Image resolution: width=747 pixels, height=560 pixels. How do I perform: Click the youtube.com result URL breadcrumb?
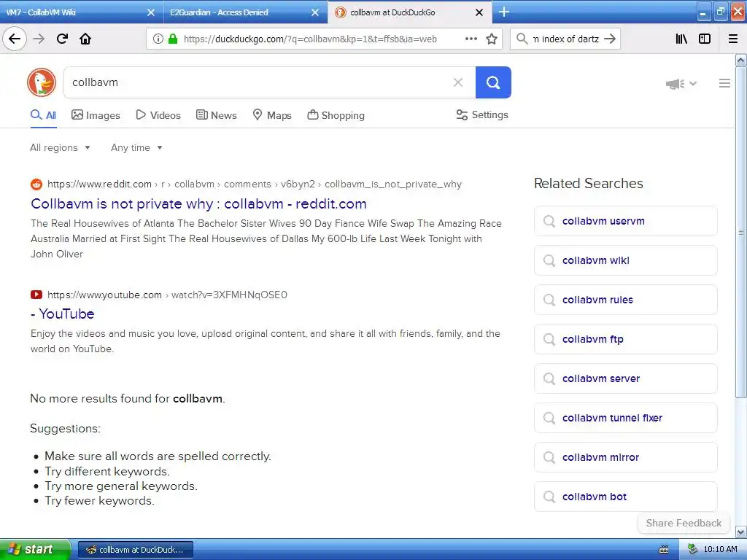(167, 295)
